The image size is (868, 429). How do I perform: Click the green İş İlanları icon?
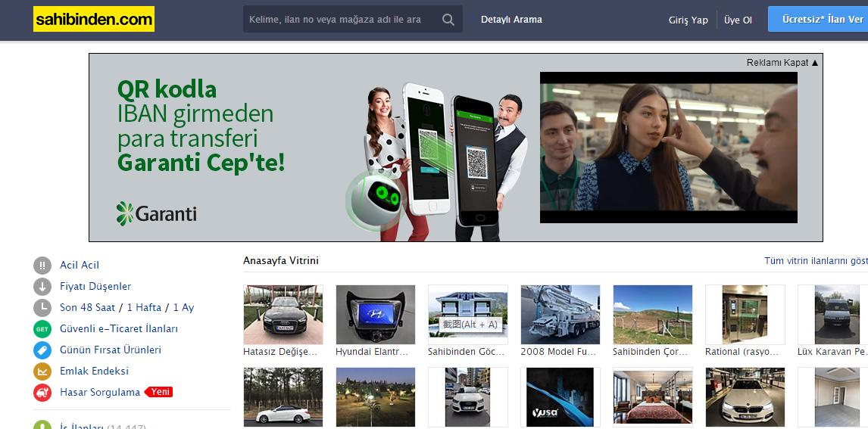pos(42,426)
